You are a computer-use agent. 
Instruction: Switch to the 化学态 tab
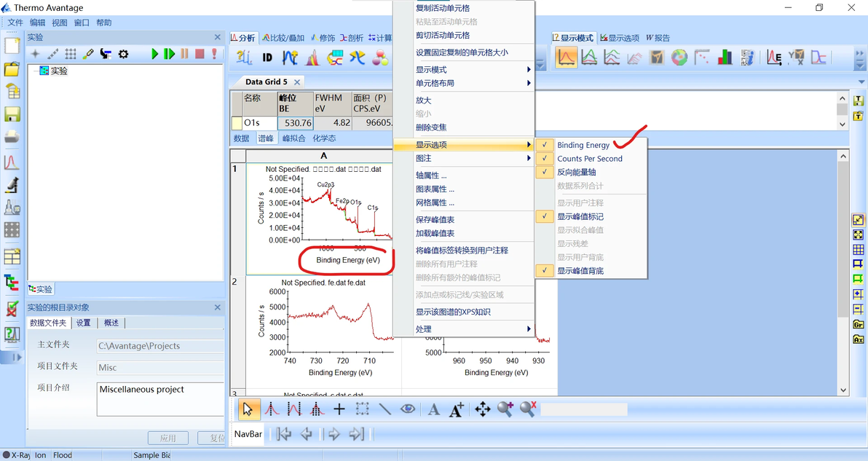pos(324,138)
